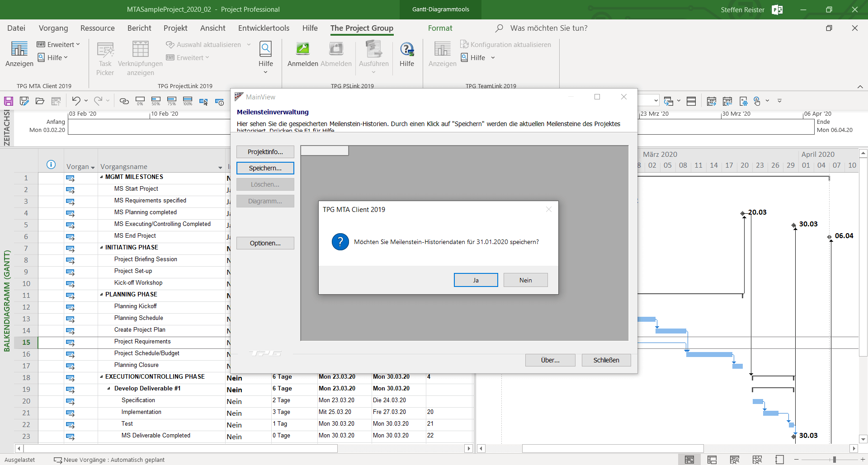Open the Vorgangsname column filter dropdown
Image resolution: width=868 pixels, height=465 pixels.
pyautogui.click(x=220, y=167)
